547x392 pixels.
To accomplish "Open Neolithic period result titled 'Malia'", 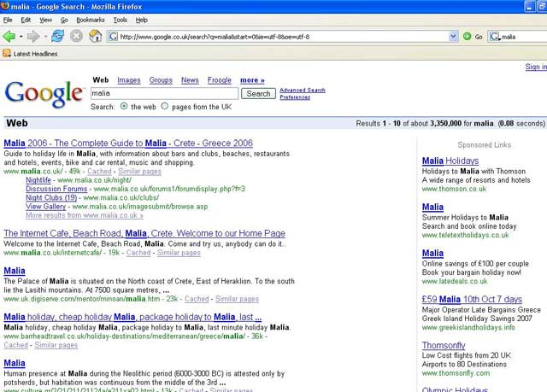I will [x=15, y=363].
